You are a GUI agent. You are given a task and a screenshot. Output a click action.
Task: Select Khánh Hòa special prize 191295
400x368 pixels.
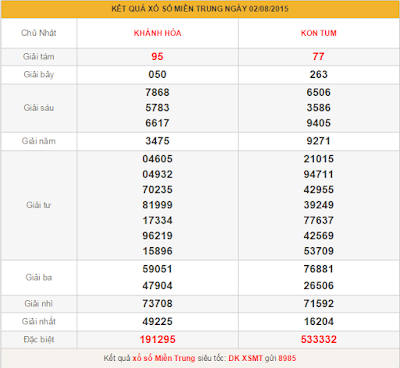157,339
